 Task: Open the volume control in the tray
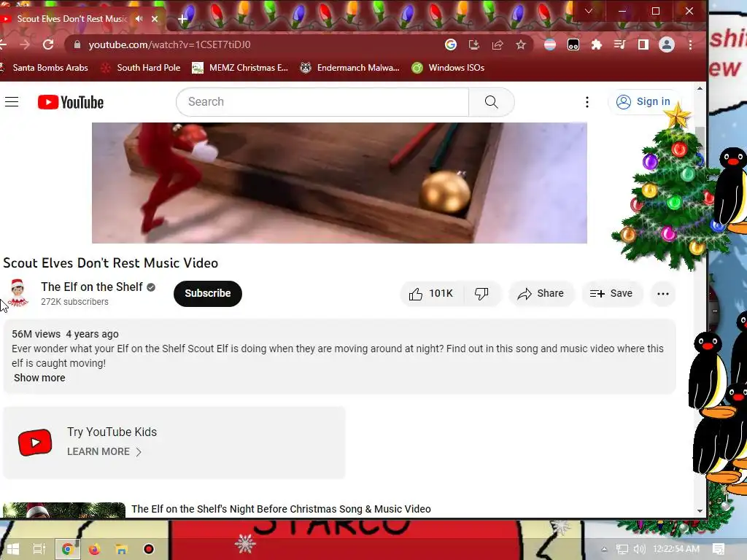click(x=639, y=549)
